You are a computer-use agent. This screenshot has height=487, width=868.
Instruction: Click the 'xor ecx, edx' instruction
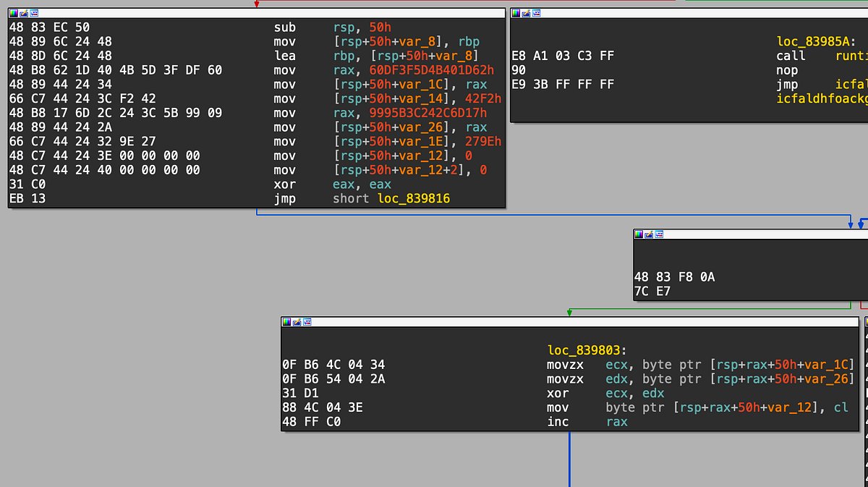[605, 394]
